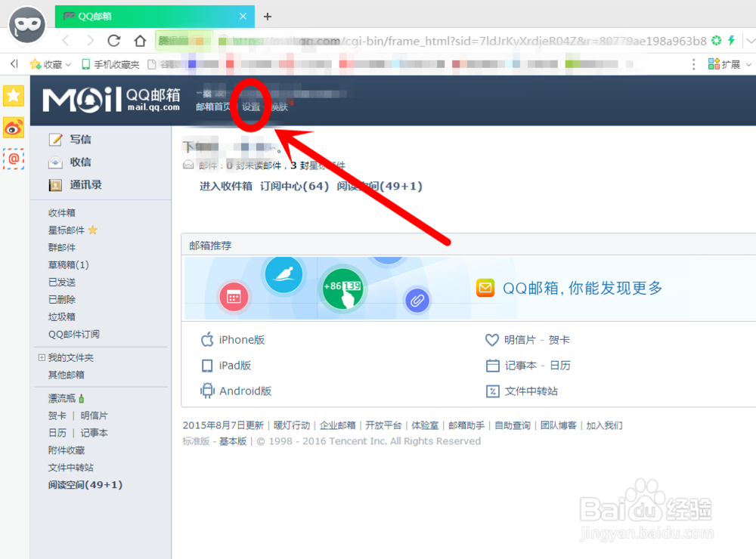Open the Weibo sidebar icon
This screenshot has width=756, height=559.
tap(14, 128)
